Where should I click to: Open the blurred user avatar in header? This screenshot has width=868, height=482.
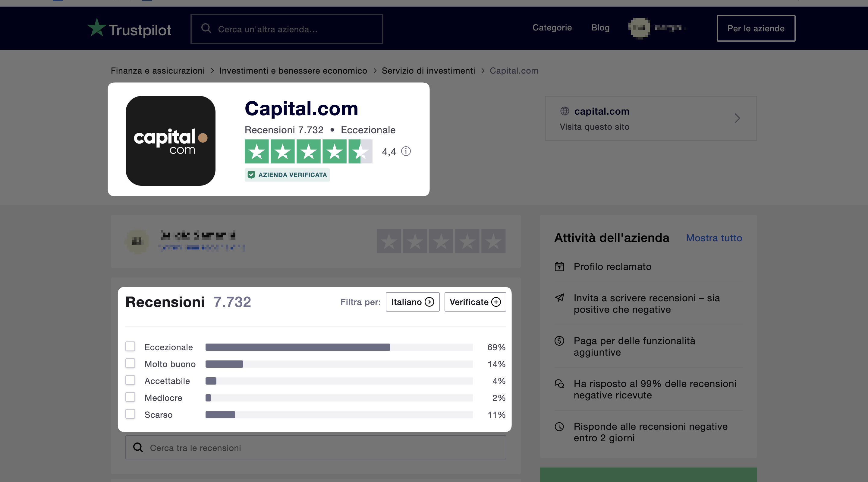pos(639,28)
